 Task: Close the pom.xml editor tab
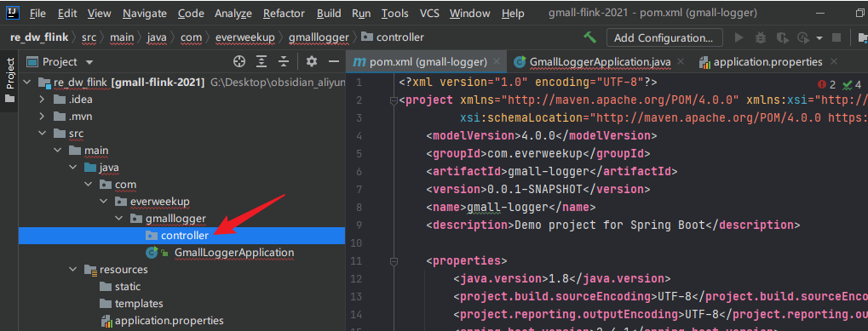coord(496,62)
